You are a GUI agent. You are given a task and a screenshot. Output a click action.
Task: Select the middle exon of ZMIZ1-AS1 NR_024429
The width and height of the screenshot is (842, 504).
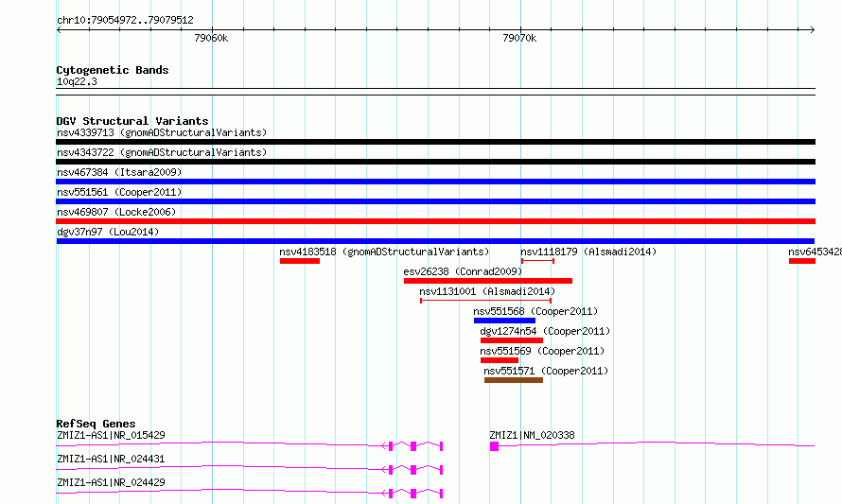point(413,494)
